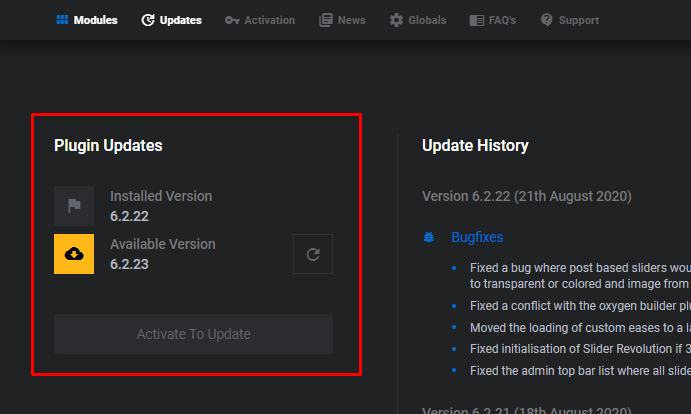691x414 pixels.
Task: Click the flag icon for Installed Version
Action: coord(74,206)
